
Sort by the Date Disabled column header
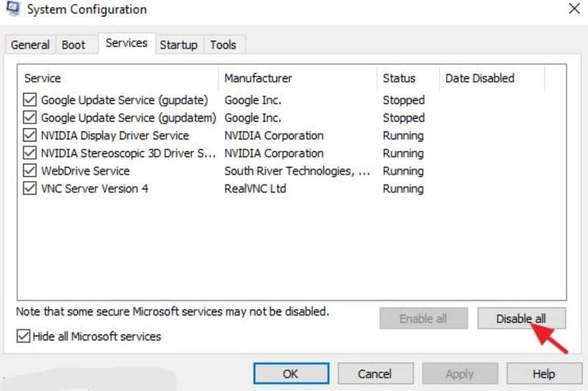(492, 78)
